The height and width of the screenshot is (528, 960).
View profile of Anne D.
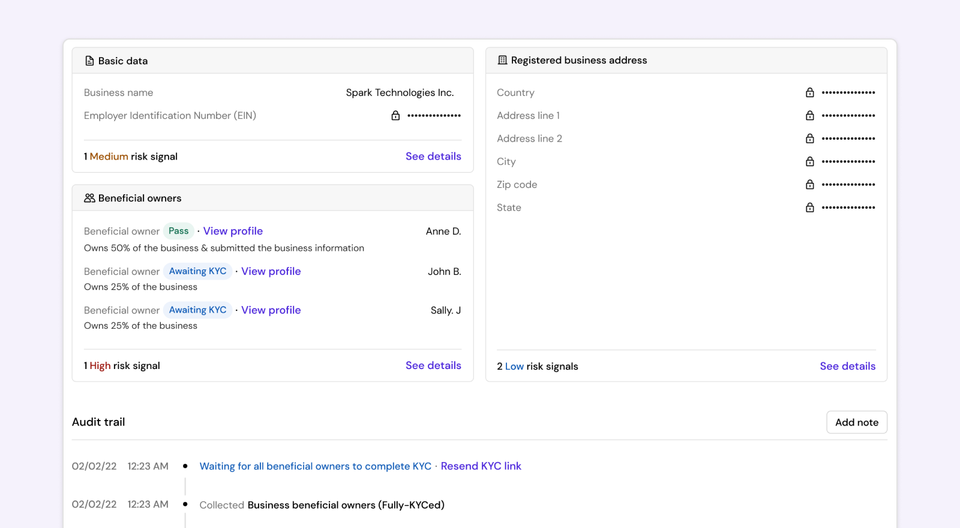coord(233,231)
